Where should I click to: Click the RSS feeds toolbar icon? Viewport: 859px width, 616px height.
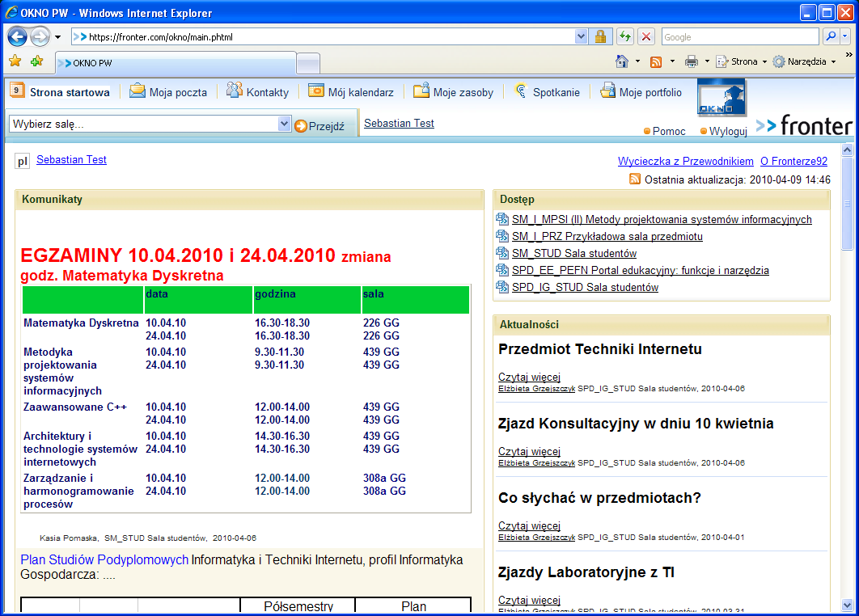[x=656, y=62]
